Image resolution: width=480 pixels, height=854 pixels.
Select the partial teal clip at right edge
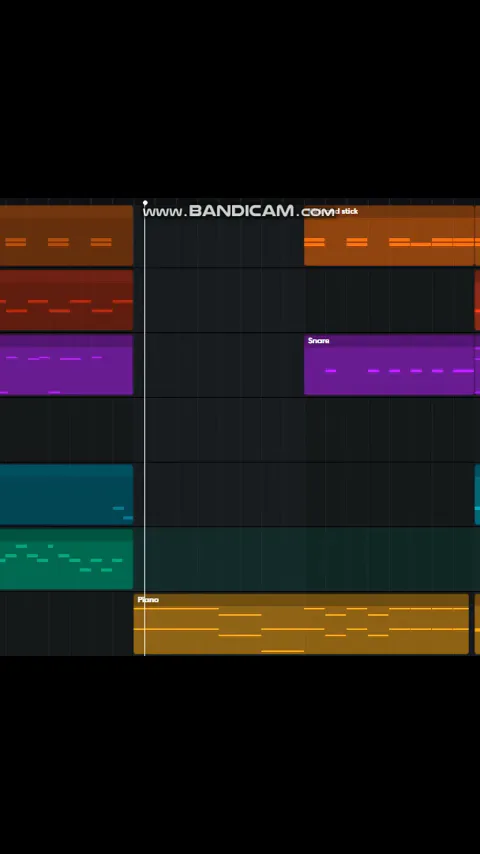coord(478,494)
